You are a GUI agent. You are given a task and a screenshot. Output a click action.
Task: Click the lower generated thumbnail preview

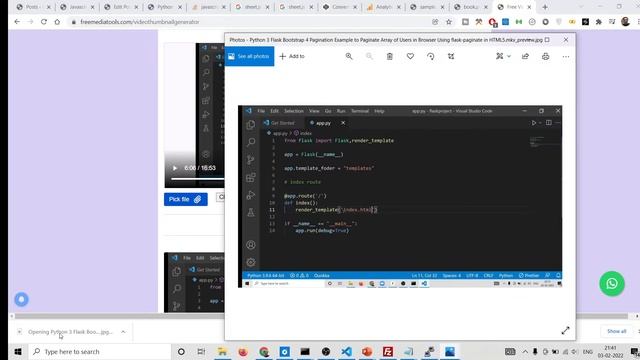click(194, 282)
